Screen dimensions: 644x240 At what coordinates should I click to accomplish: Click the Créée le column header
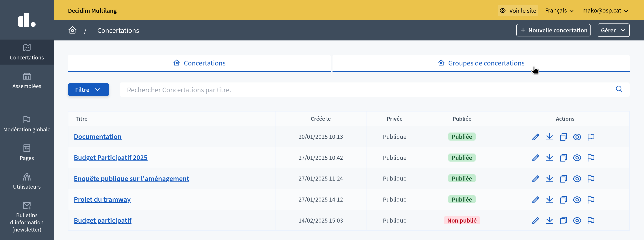[x=320, y=119]
